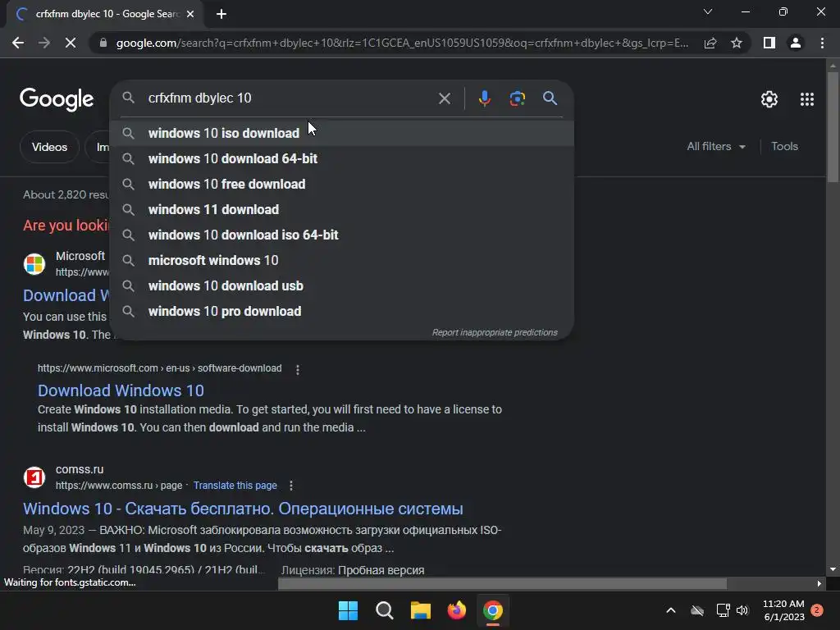Search by image with Google Lens
This screenshot has height=630, width=840.
[x=517, y=98]
